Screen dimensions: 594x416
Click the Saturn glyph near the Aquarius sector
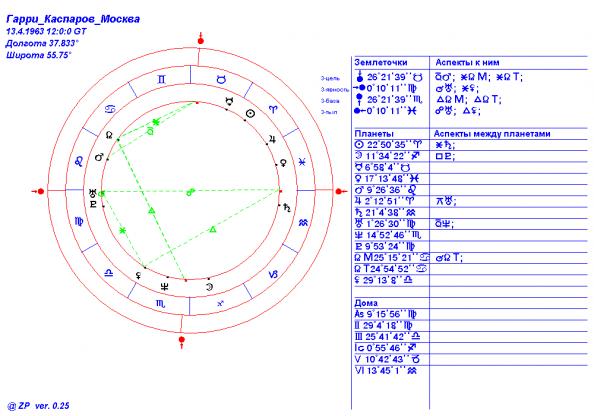click(288, 207)
